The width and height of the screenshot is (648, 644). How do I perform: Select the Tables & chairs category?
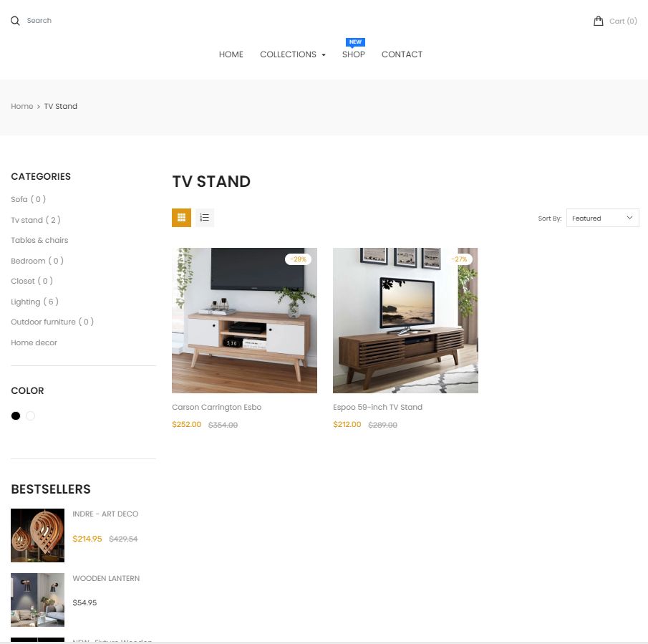click(39, 240)
